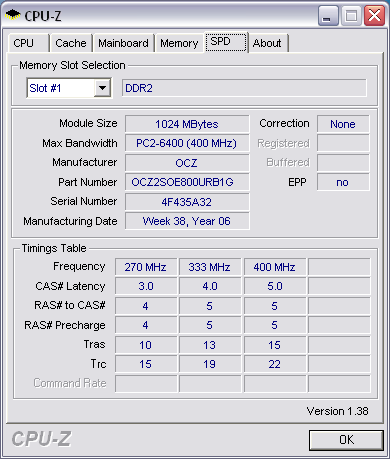Open the About tab
The height and width of the screenshot is (459, 390).
(268, 43)
